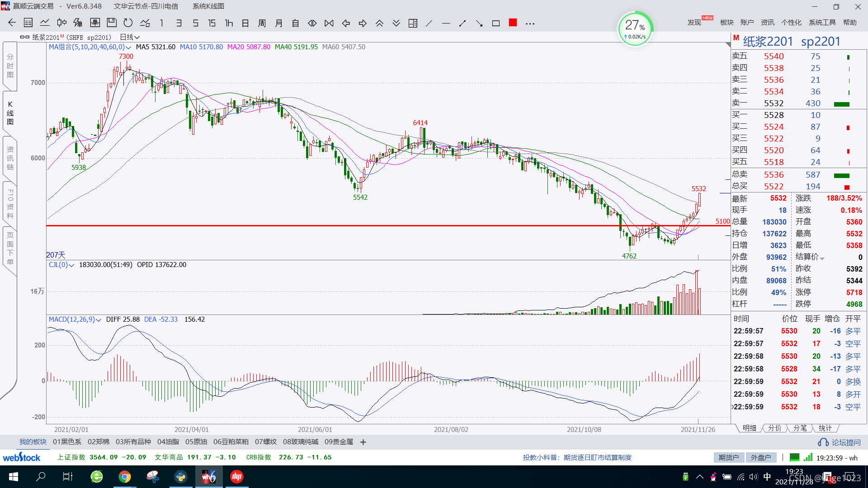Switch to the 资讯链 side tab

coord(10,158)
